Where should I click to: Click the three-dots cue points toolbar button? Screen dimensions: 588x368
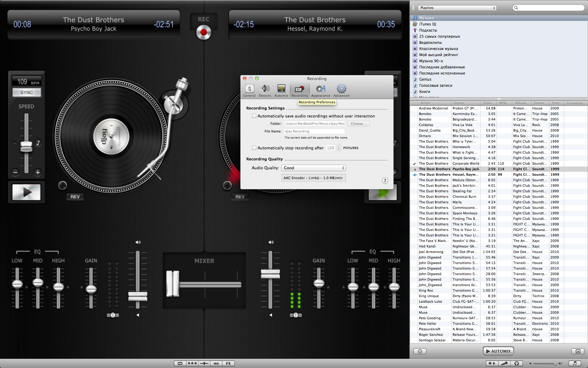click(x=192, y=363)
